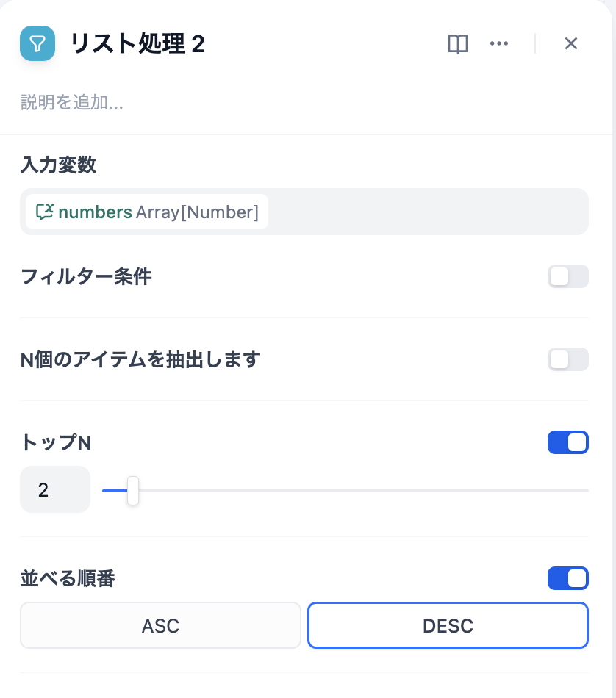Click the リスト処理 2 node title
The image size is (616, 698).
(x=137, y=44)
